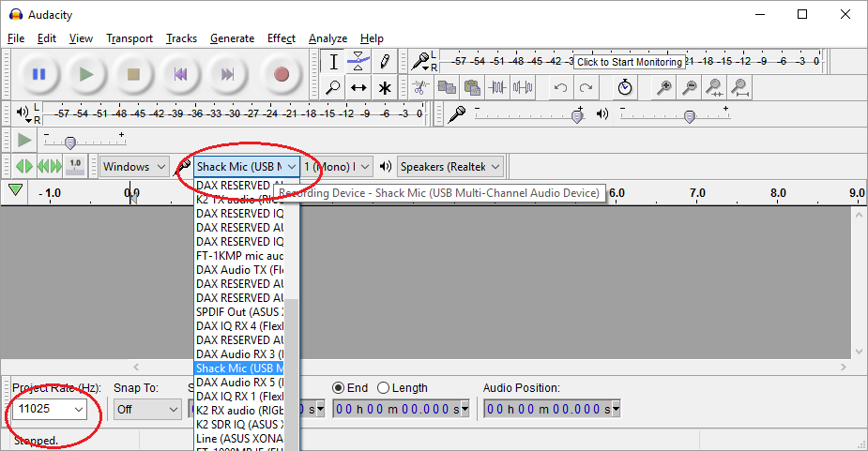This screenshot has width=868, height=451.
Task: Select the Draw (pencil) tool
Action: point(385,62)
